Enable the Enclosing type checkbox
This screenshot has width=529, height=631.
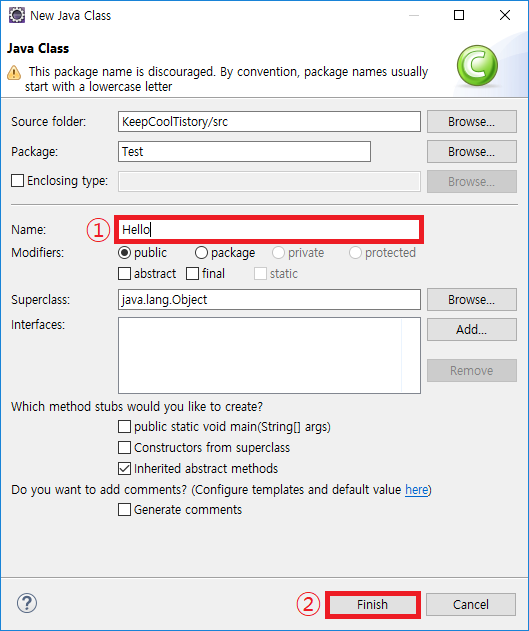click(x=18, y=181)
